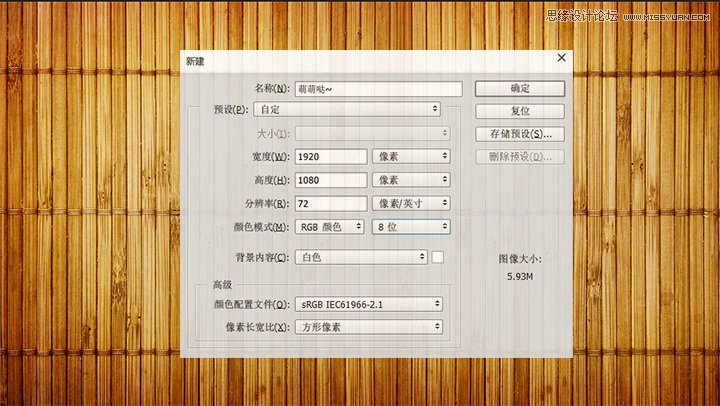
Task: Click the 分辨率 resolution value field
Action: coord(331,203)
